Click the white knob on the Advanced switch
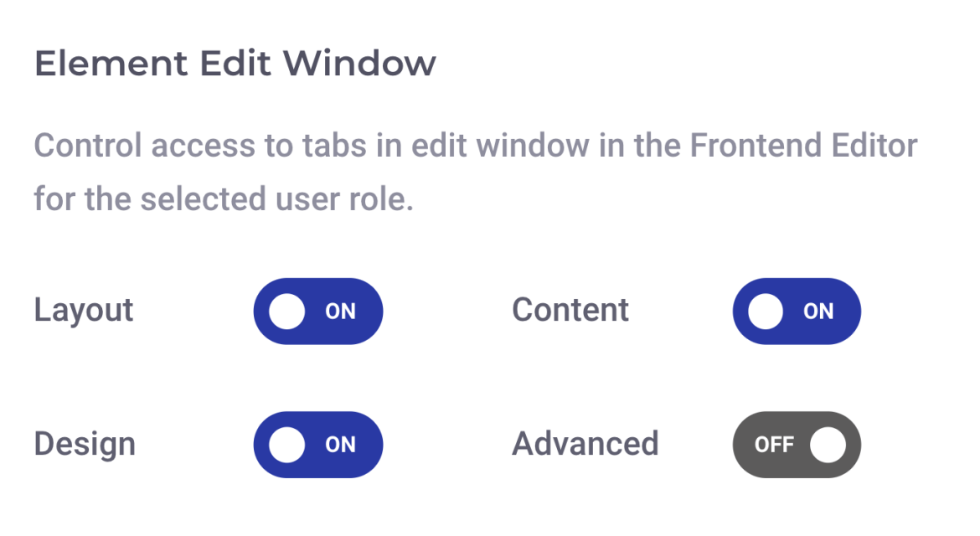This screenshot has height=536, width=980. [x=826, y=445]
